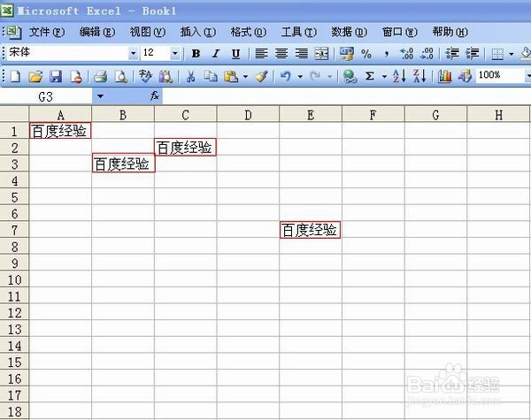
Task: Click the AutoSum sigma icon
Action: pyautogui.click(x=370, y=76)
